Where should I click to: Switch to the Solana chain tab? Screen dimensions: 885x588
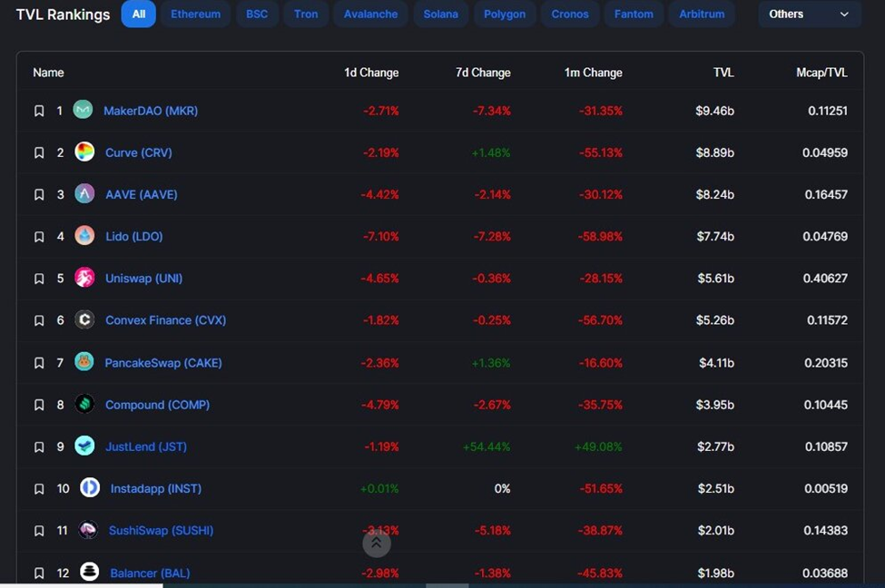441,15
